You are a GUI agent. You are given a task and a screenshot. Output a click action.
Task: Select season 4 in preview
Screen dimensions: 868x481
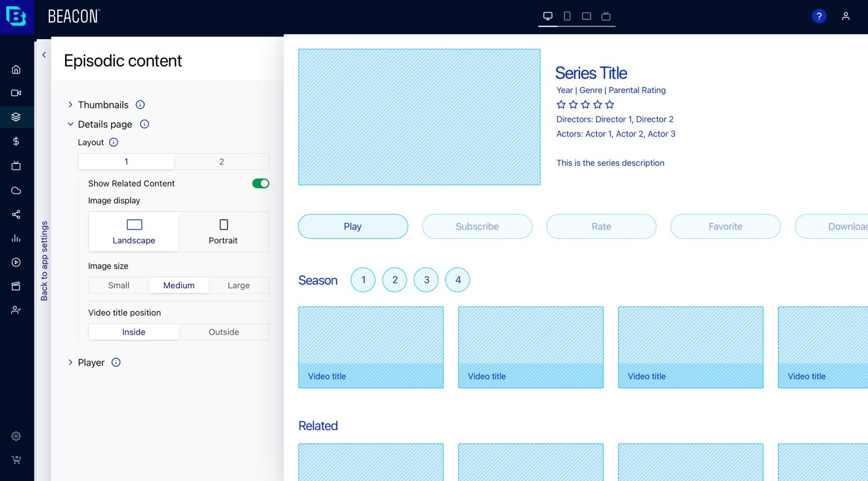(458, 280)
